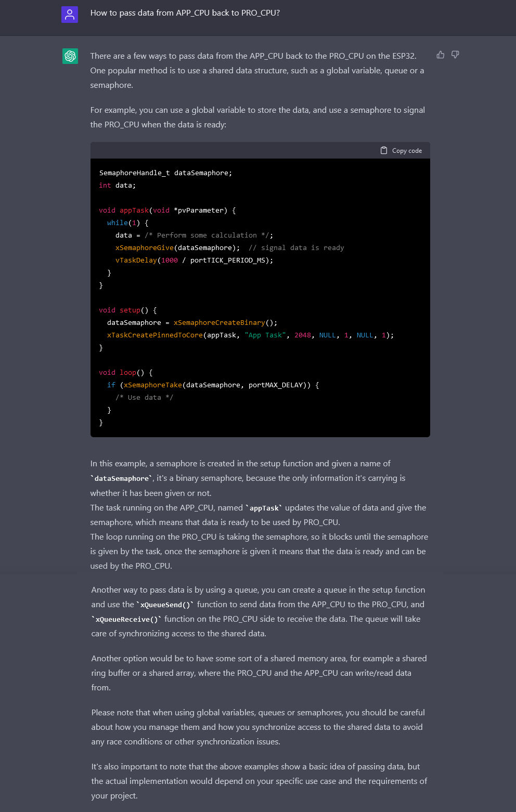Click the inline xQueueReceive() code text
The image size is (516, 812).
click(127, 619)
